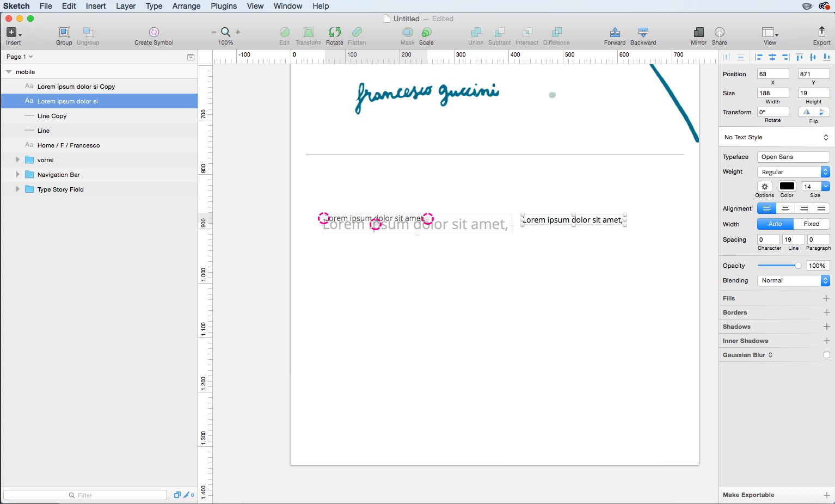The image size is (835, 504).
Task: Select the Line Copy layer
Action: pos(99,116)
